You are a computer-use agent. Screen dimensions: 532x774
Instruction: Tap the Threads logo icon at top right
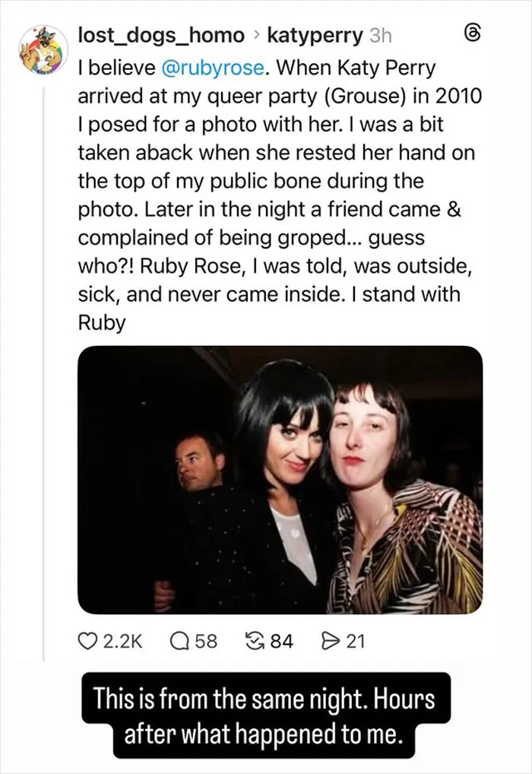(473, 34)
